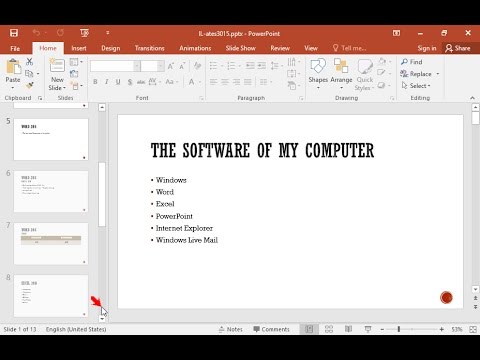This screenshot has width=480, height=360.
Task: Switch to Slide Sorter view icon
Action: click(329, 329)
